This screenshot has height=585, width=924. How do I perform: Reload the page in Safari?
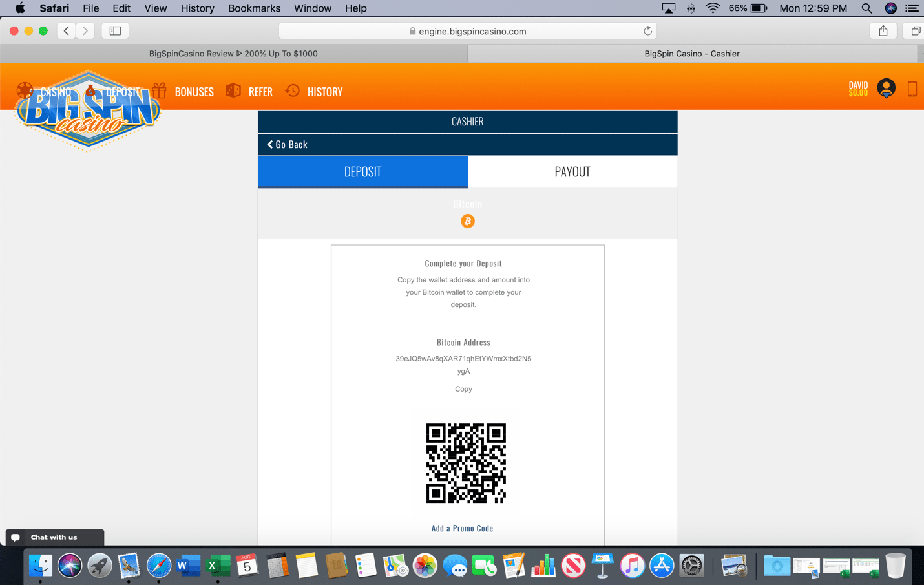click(x=647, y=31)
